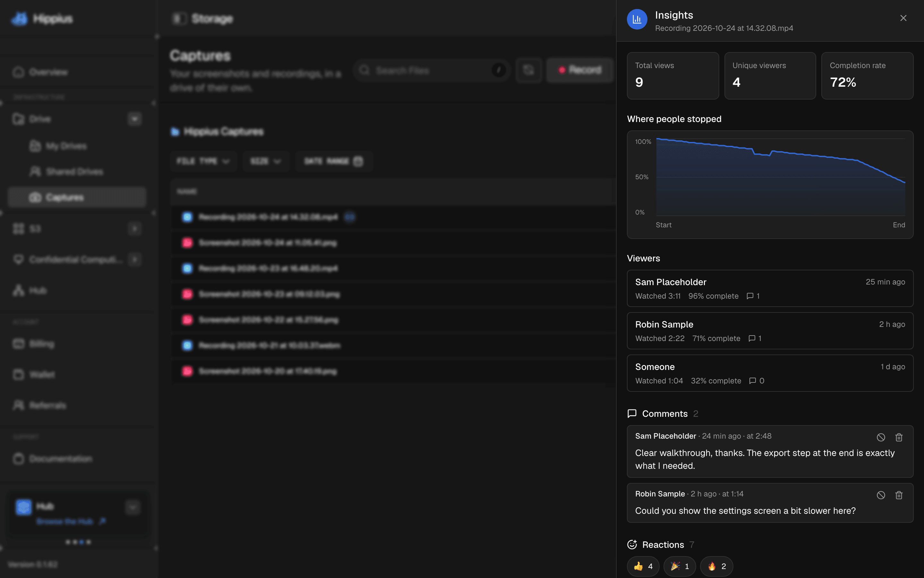The height and width of the screenshot is (578, 924).
Task: Click the refresh icon beside Record
Action: [529, 70]
